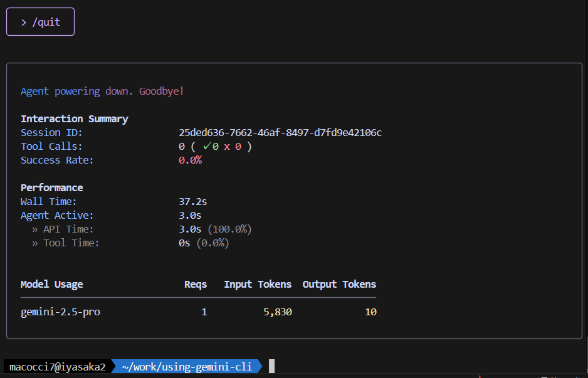Click the Output Tokens column header
588x378 pixels.
[x=339, y=285]
